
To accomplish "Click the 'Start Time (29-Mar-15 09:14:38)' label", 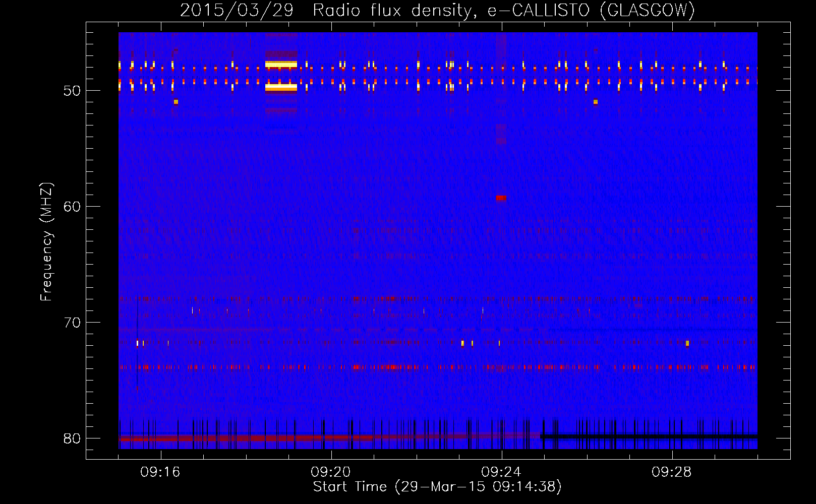I will 437,487.
